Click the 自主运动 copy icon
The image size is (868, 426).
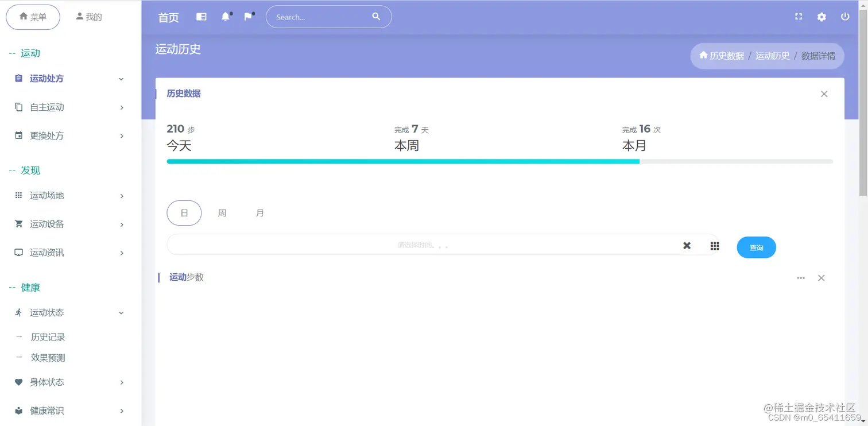[18, 107]
